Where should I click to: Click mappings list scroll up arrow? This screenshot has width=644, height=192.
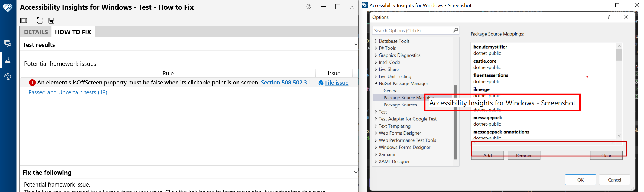[619, 46]
